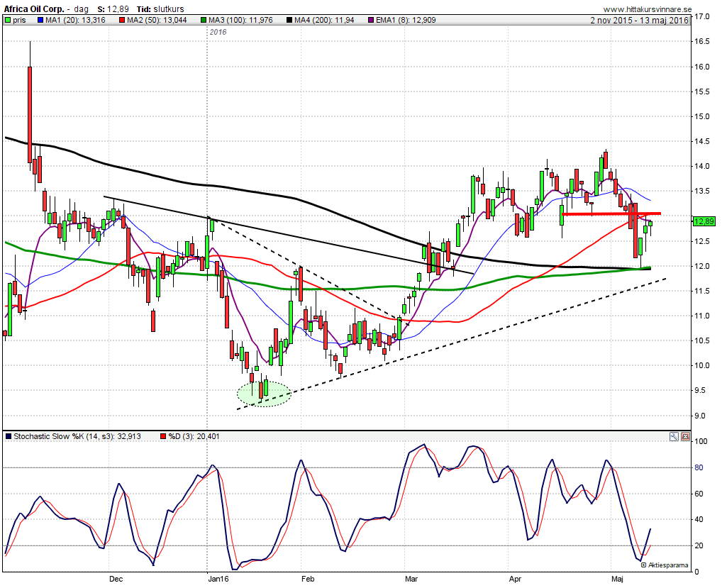Click the 'Dec' month label on time axis

(x=116, y=579)
